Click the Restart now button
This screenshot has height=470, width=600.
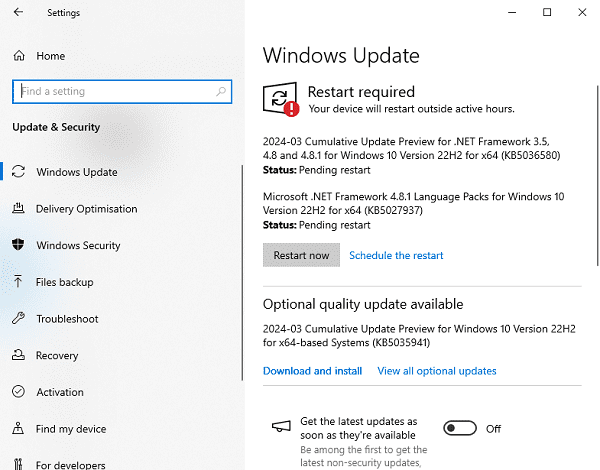[x=301, y=255]
